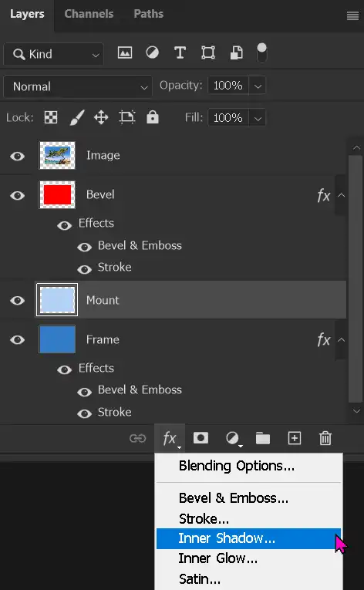
Task: Open the Layers panel menu icon
Action: (352, 15)
